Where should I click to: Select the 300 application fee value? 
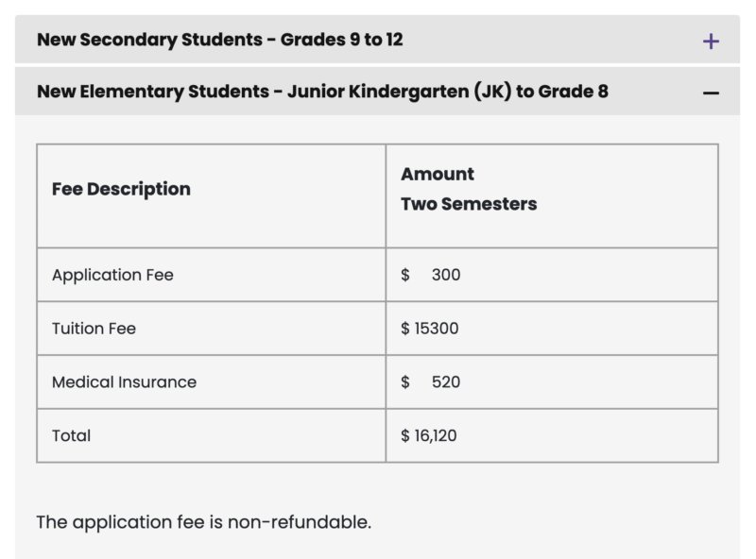[446, 275]
